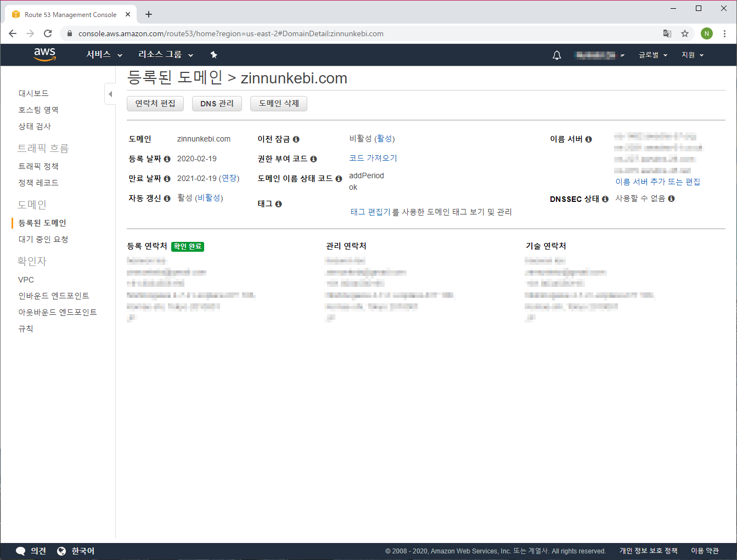Open a new browser tab
The width and height of the screenshot is (737, 560).
coord(149,14)
